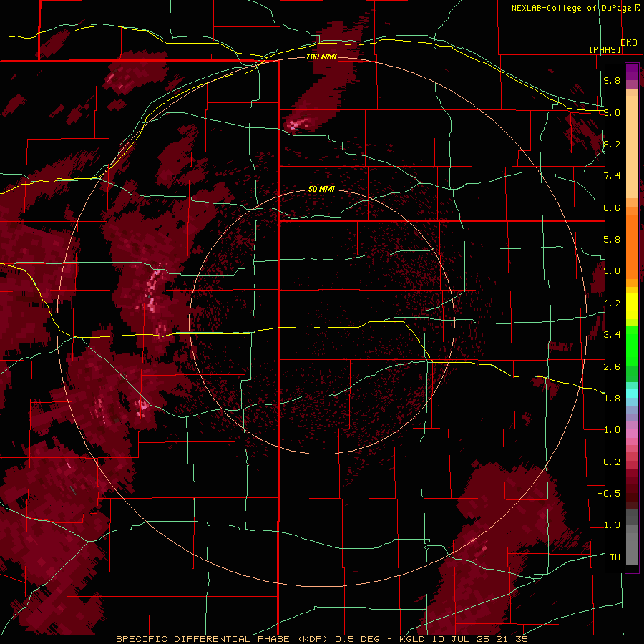
Task: Click the [PHAS] label above color scale
Action: pyautogui.click(x=605, y=49)
